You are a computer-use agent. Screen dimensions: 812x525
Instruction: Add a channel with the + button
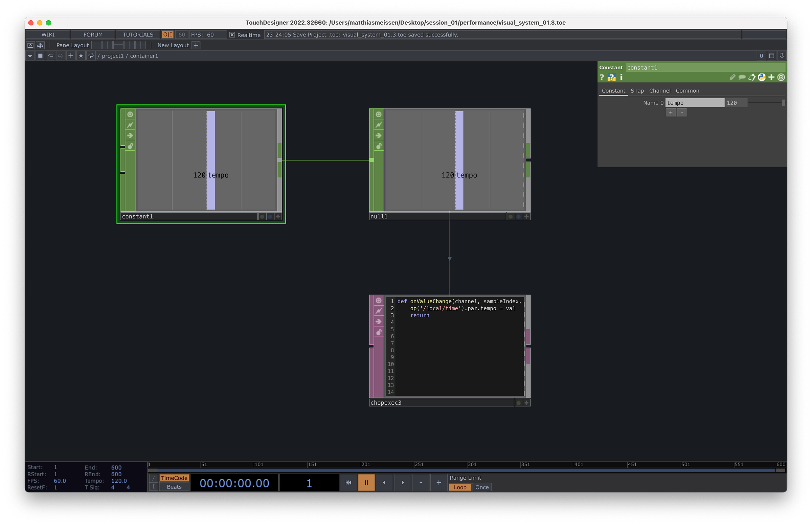[x=671, y=113]
